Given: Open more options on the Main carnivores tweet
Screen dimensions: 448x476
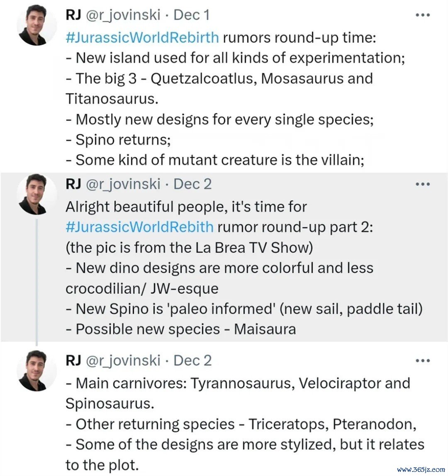Looking at the screenshot, I should (x=422, y=361).
